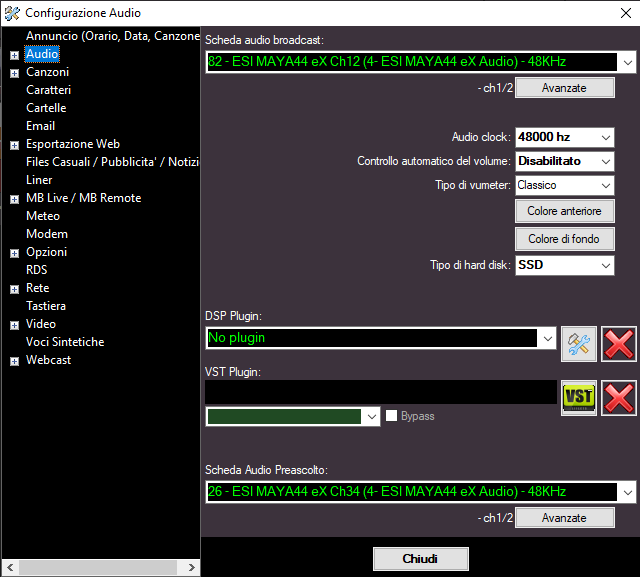Open DSP plugin configuration tools icon
The image size is (640, 577).
578,343
